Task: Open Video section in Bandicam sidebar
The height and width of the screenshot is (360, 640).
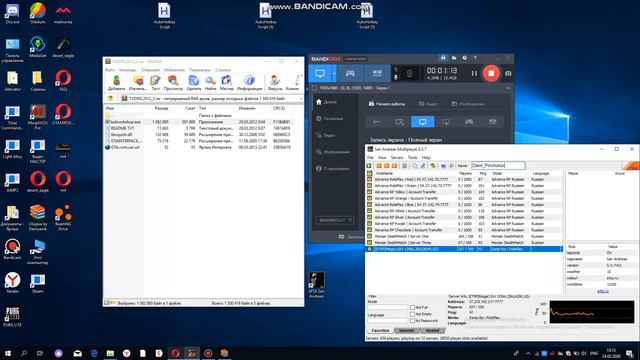Action: click(326, 135)
